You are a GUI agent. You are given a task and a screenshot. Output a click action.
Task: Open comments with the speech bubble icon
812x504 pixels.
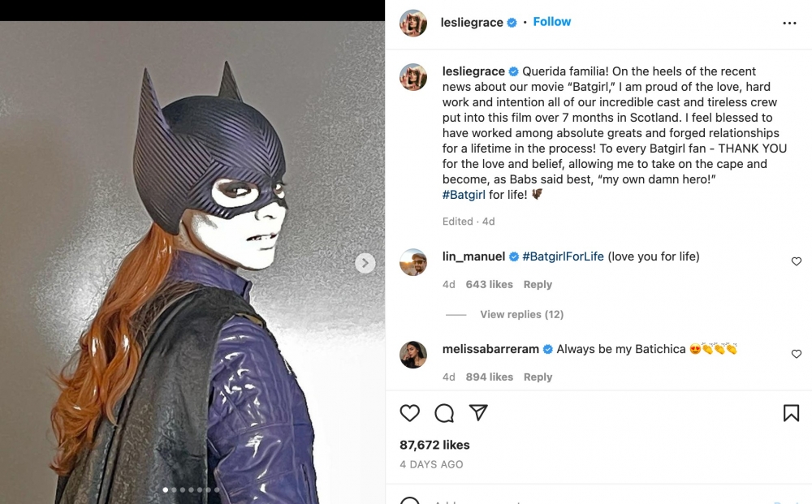444,413
